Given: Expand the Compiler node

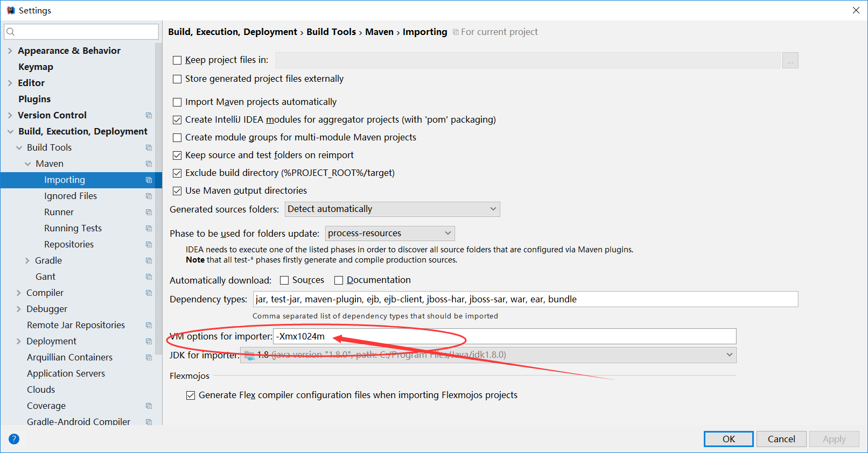Looking at the screenshot, I should (18, 293).
